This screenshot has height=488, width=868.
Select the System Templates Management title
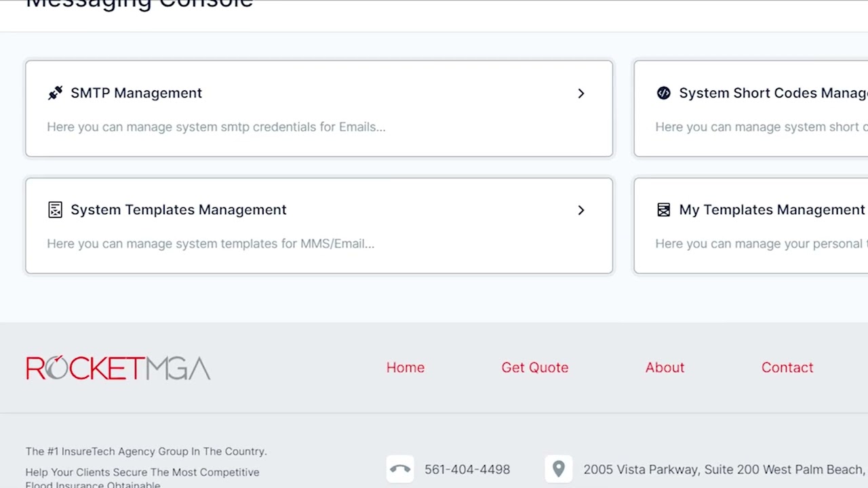click(x=178, y=209)
